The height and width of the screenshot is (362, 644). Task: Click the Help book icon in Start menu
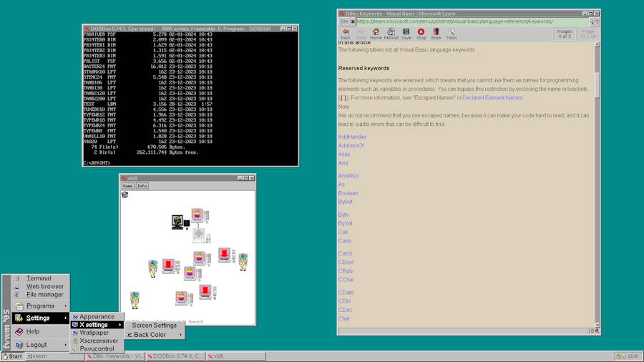(19, 331)
